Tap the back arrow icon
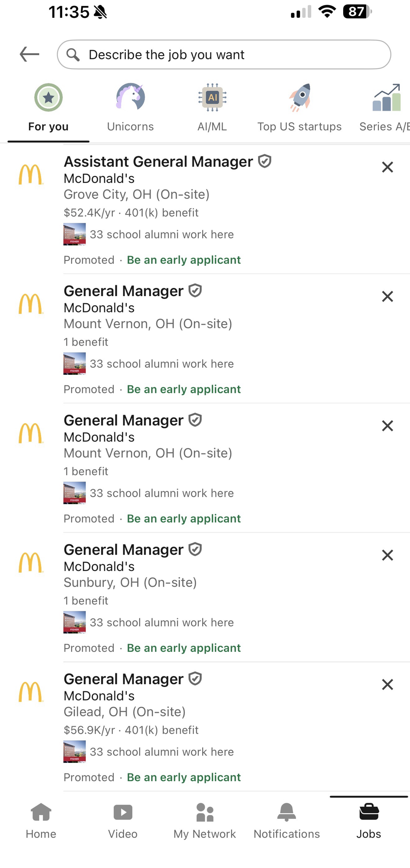The width and height of the screenshot is (410, 868). click(x=30, y=54)
